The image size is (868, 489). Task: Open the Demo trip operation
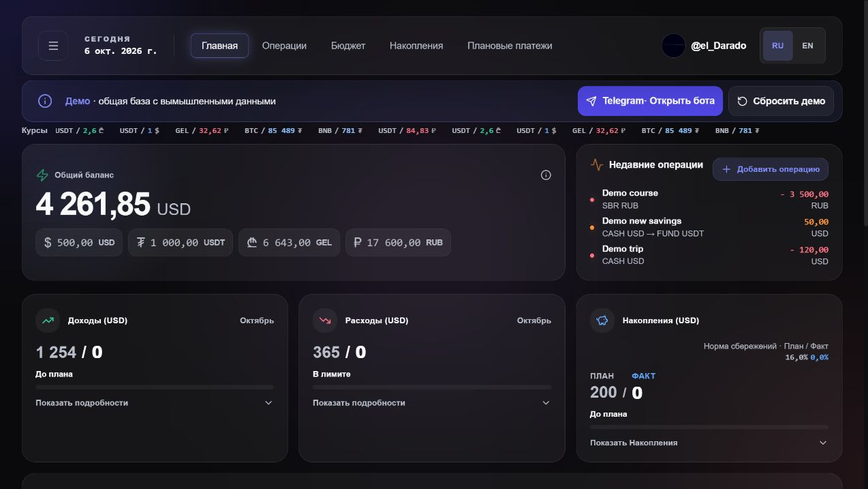pos(709,255)
